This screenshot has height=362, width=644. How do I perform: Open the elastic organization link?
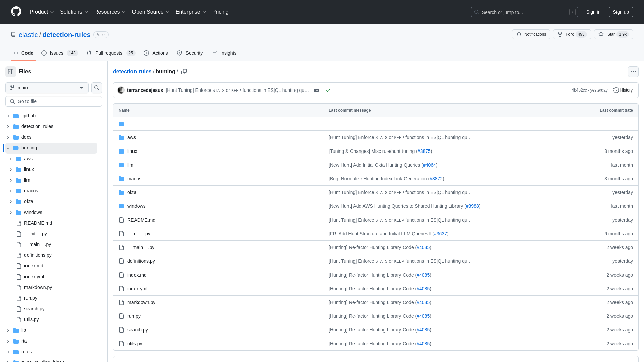28,35
